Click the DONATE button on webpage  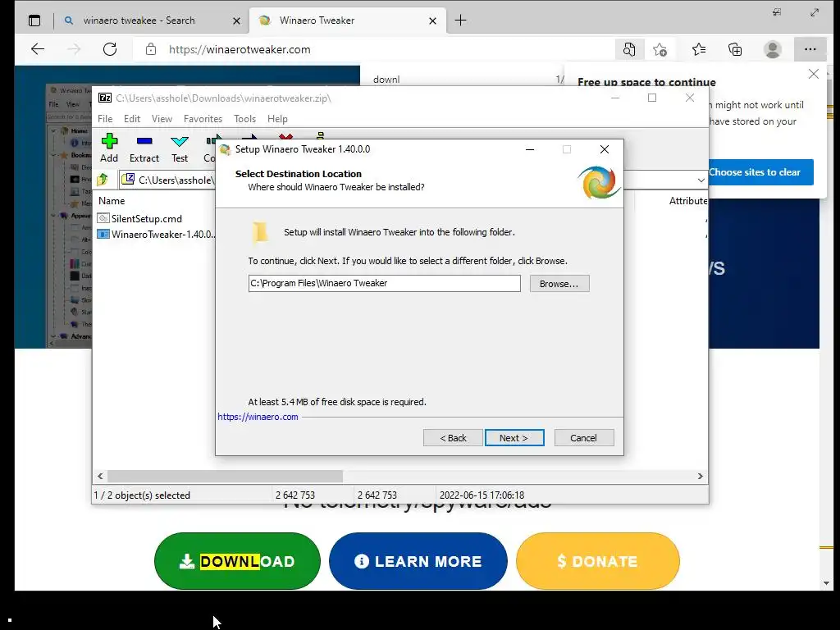click(x=598, y=561)
